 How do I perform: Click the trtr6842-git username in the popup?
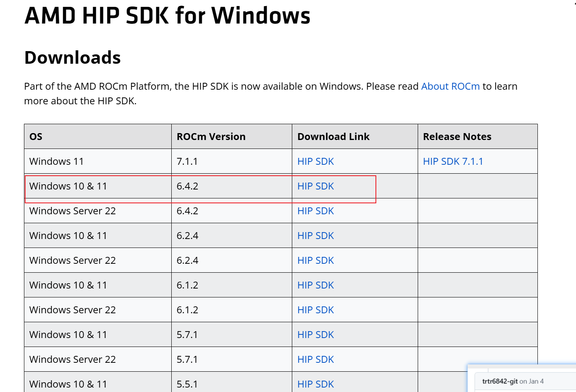[x=500, y=381]
